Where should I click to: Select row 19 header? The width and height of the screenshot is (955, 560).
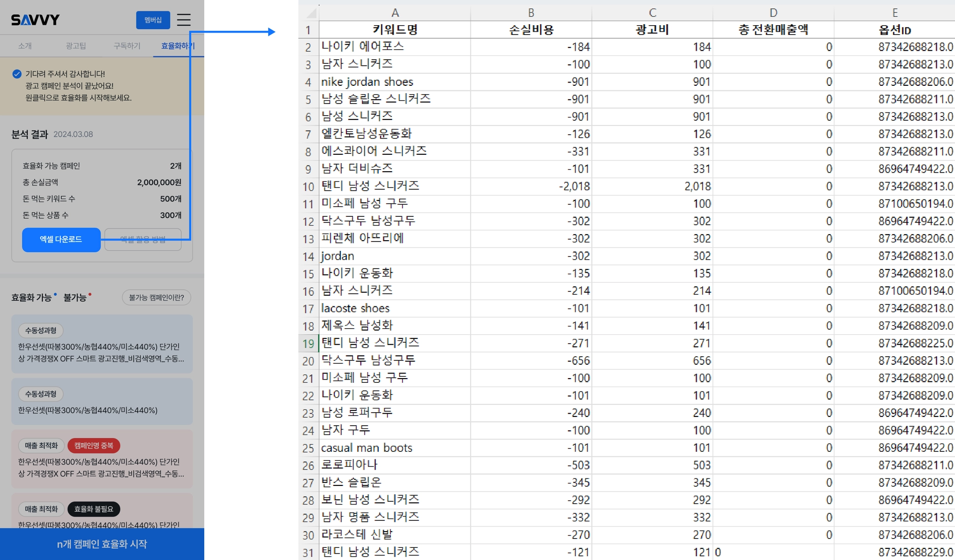click(x=308, y=344)
